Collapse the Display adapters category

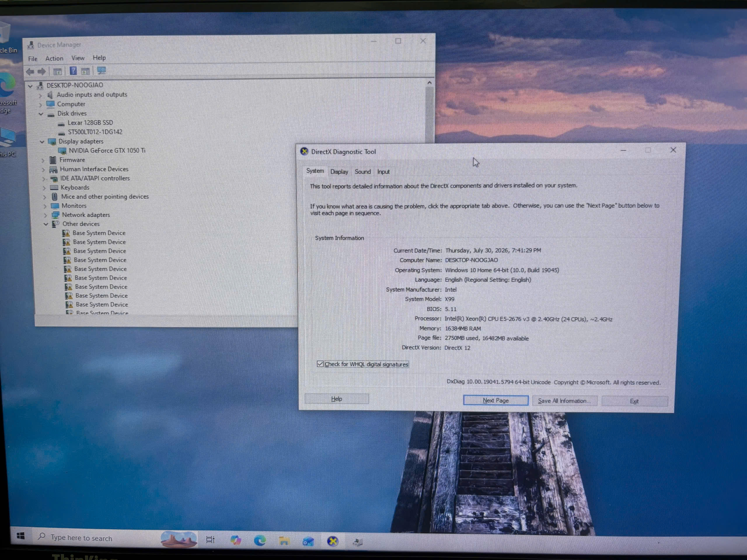tap(42, 142)
